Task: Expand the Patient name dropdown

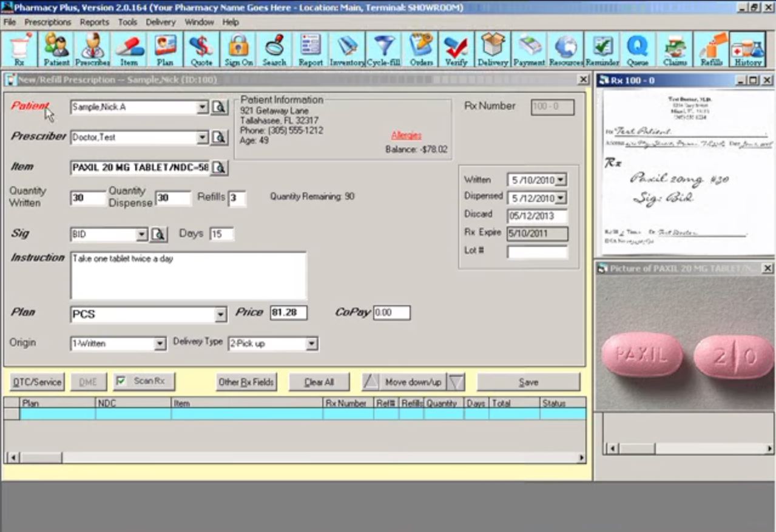Action: coord(203,107)
